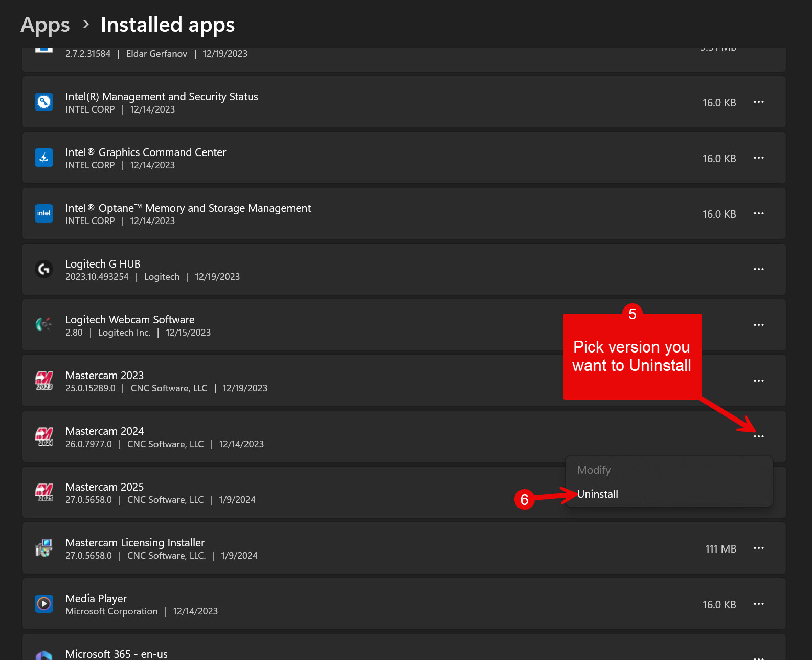Select the Intel Graphics Command Center name
This screenshot has height=660, width=812.
tap(146, 152)
